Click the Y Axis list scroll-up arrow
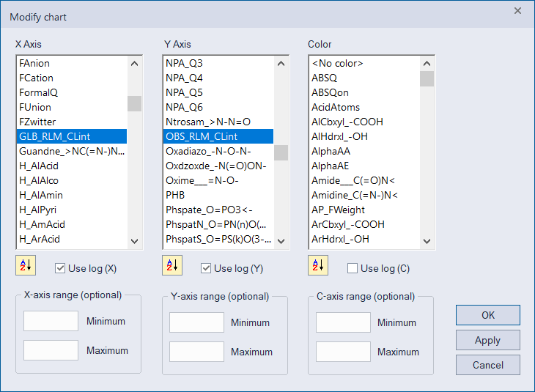The height and width of the screenshot is (392, 535). (281, 64)
